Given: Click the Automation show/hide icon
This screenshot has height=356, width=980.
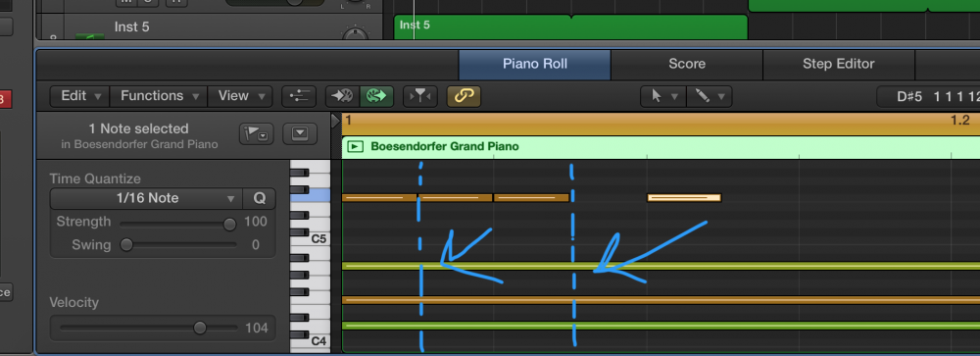Looking at the screenshot, I should [299, 96].
